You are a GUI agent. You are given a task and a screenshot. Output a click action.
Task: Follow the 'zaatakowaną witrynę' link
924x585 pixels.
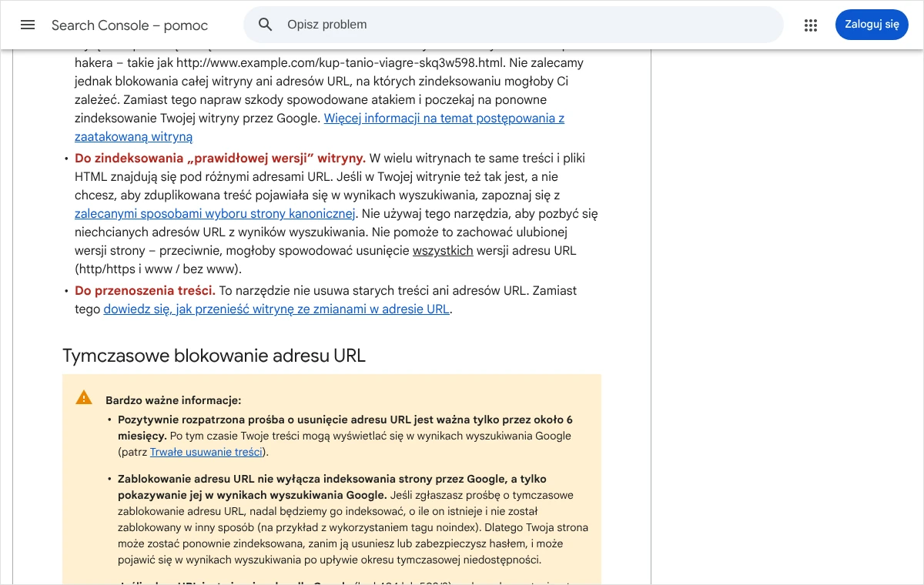click(133, 137)
